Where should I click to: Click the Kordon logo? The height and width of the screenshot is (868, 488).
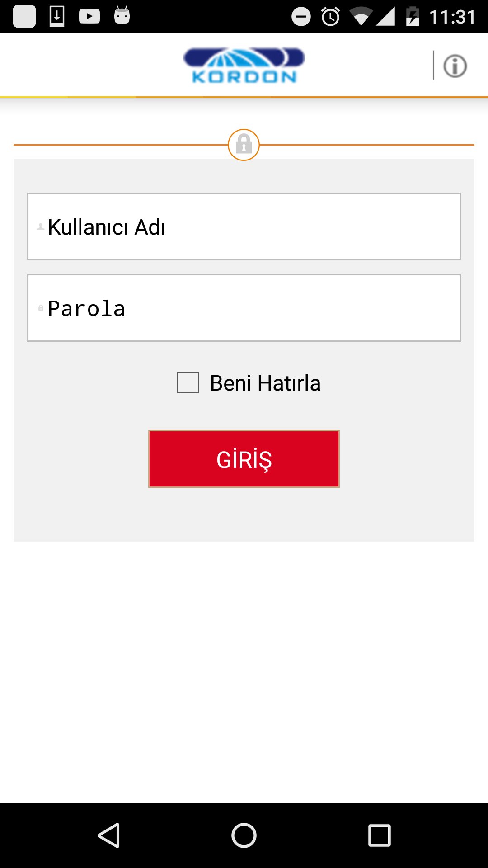[x=244, y=66]
